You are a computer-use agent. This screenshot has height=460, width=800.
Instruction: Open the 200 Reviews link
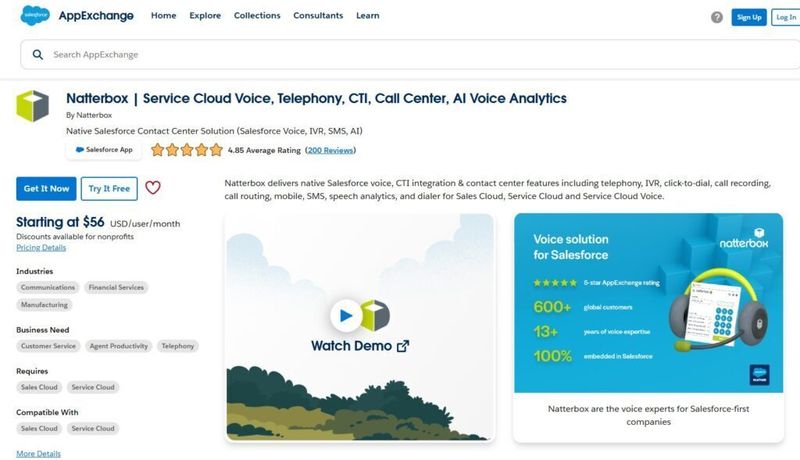(x=330, y=150)
